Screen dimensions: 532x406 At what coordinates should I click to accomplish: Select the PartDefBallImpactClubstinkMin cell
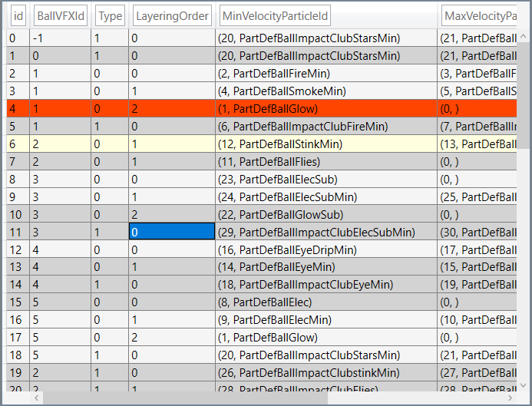[326, 372]
